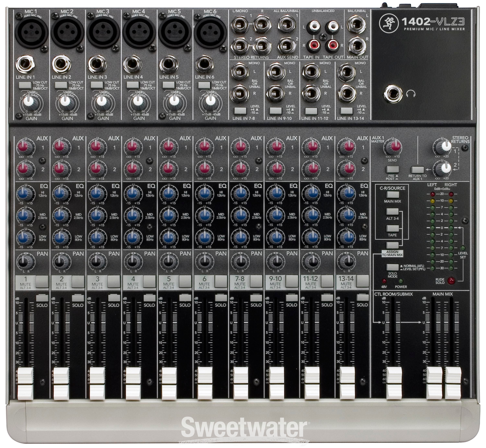Solo channel 13-14 with its SOLO button
Screen dimensions: 486x448
363,298
